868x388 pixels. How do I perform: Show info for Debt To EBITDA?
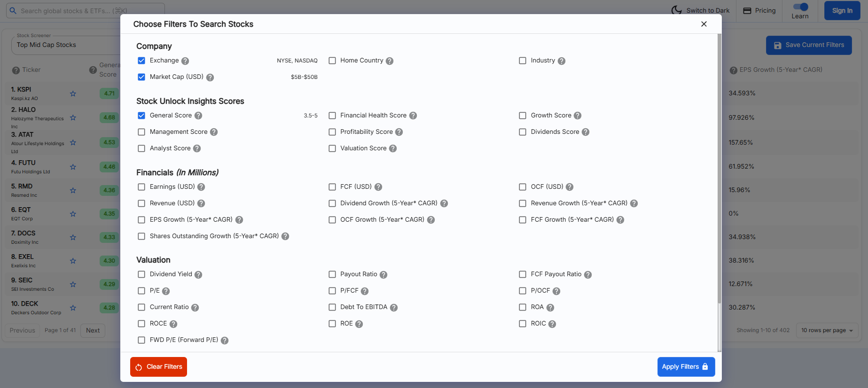click(x=394, y=308)
